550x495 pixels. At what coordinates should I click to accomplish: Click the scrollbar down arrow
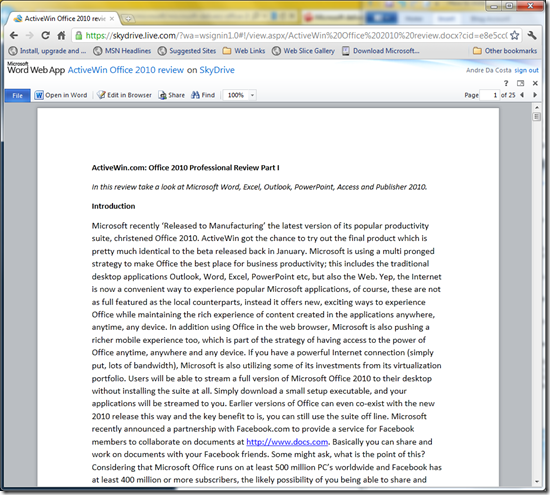536,482
